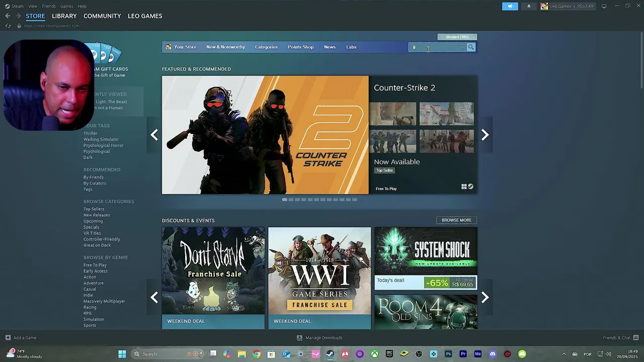This screenshot has height=362, width=644.
Task: Go to the Points Shop
Action: (x=300, y=47)
